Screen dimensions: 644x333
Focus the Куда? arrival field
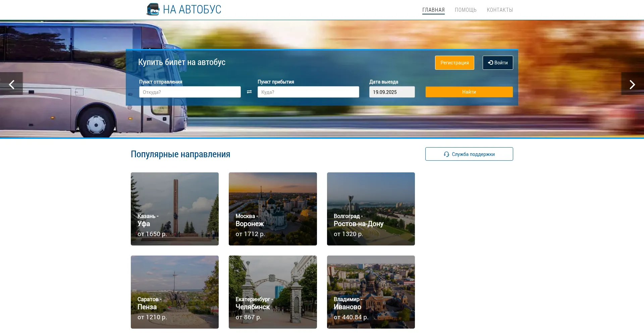[x=308, y=92]
